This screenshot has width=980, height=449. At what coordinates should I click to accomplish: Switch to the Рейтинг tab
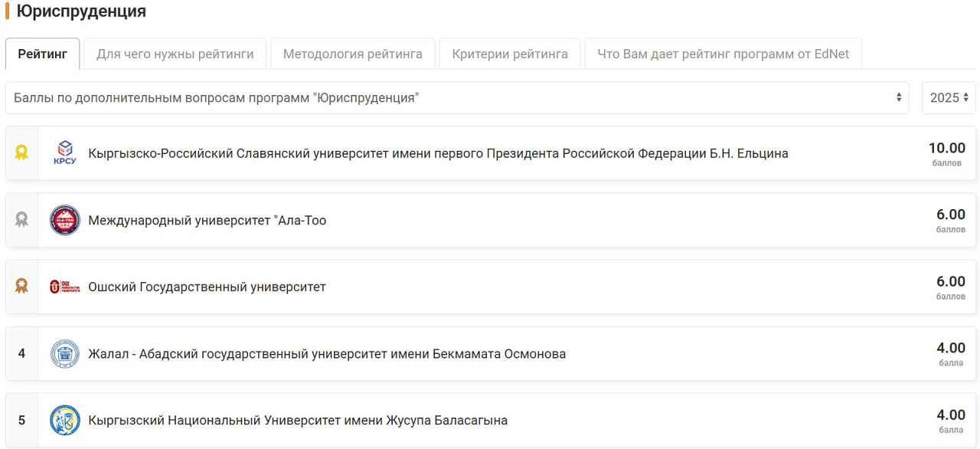coord(43,54)
